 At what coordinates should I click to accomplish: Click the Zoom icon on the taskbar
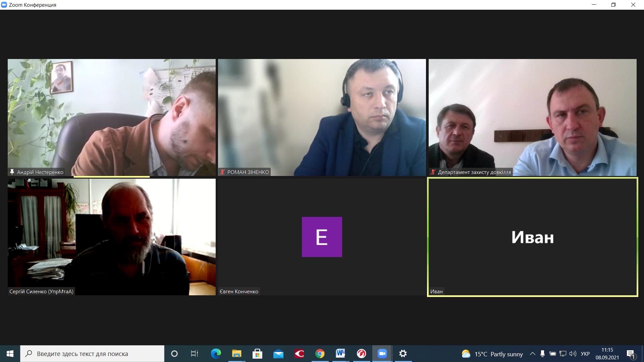tap(382, 354)
